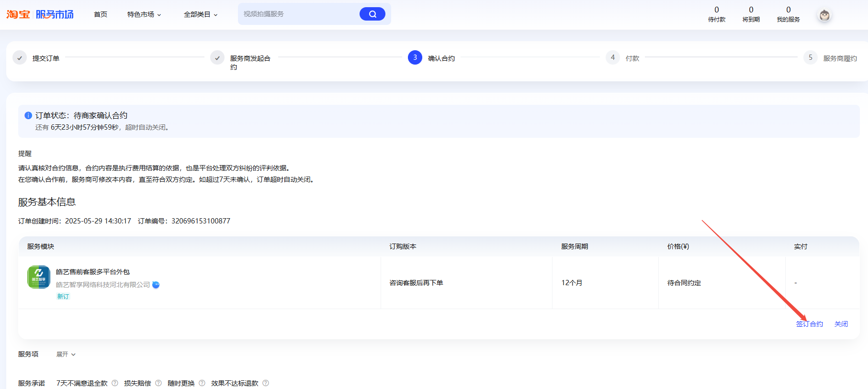
Task: Click the blue search magnifier button
Action: click(x=372, y=14)
